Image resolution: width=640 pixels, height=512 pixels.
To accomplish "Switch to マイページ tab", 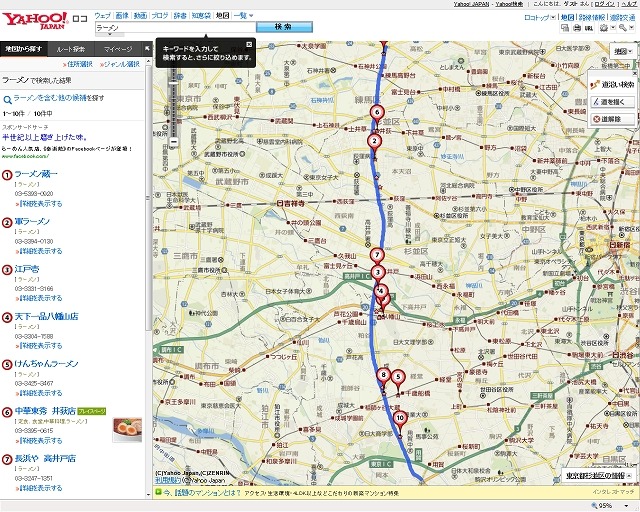I will [x=118, y=49].
